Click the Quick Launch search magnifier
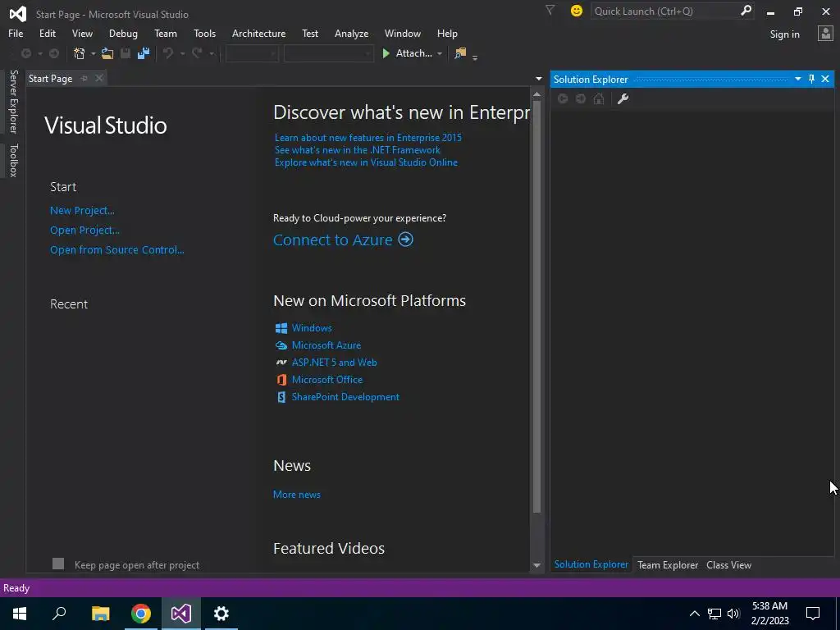 click(746, 11)
